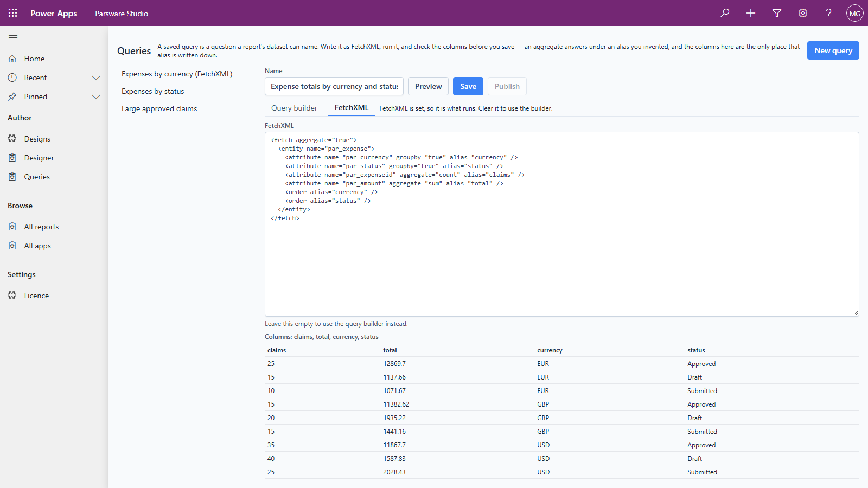The image size is (868, 488).
Task: Click the Pinned pin icon
Action: click(x=12, y=97)
